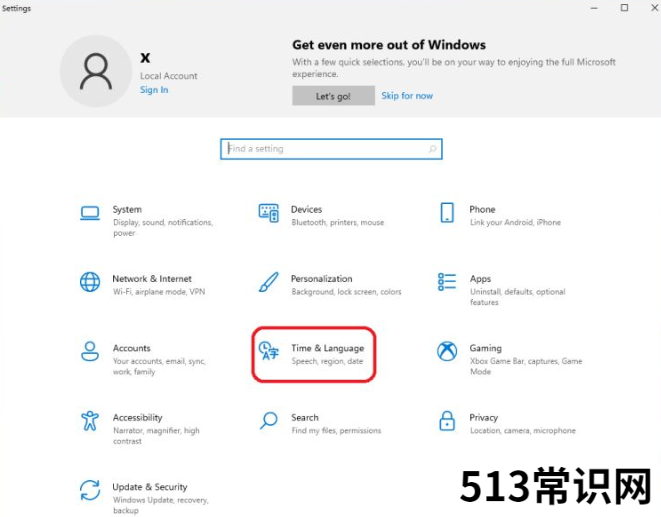Select the Gaming category title
Viewport: 661px width, 517px height.
coord(486,348)
